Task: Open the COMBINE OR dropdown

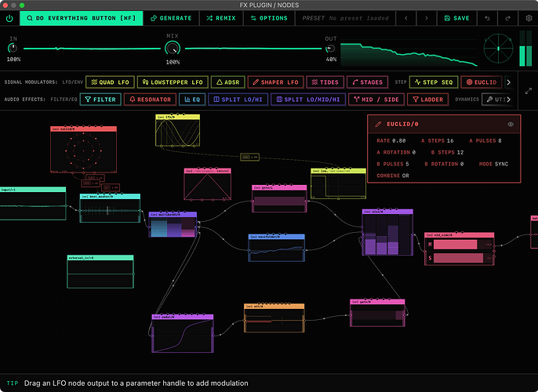Action: point(393,176)
